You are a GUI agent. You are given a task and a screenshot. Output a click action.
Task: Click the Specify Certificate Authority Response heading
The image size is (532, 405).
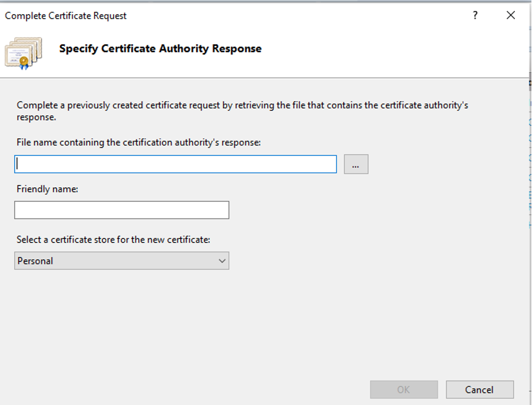point(160,48)
